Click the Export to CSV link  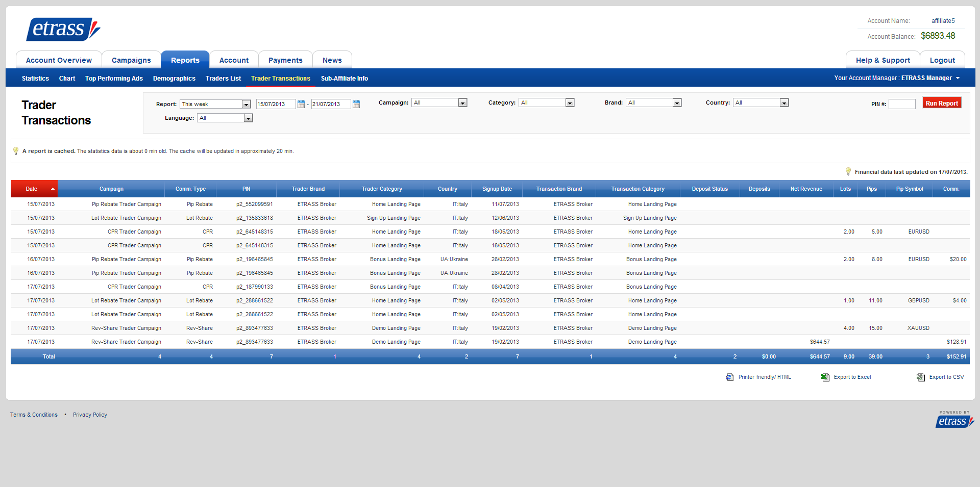947,377
